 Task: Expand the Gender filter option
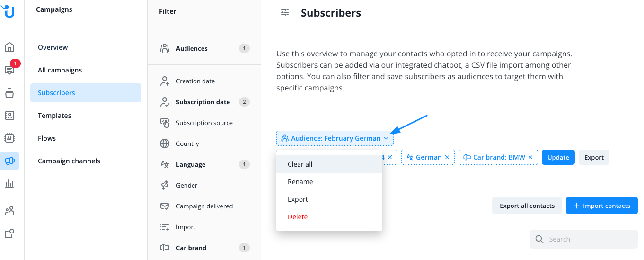(186, 185)
